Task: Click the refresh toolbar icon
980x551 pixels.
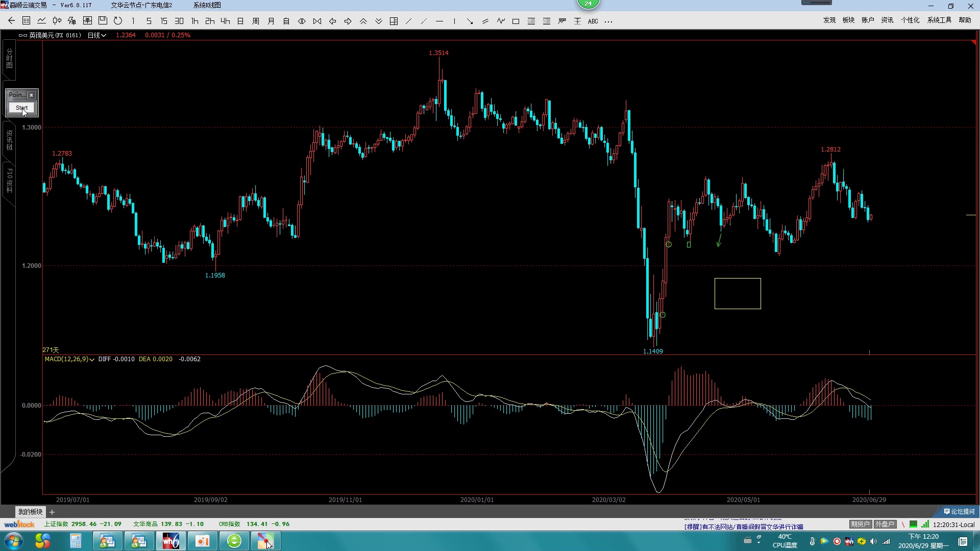Action: coord(118,21)
